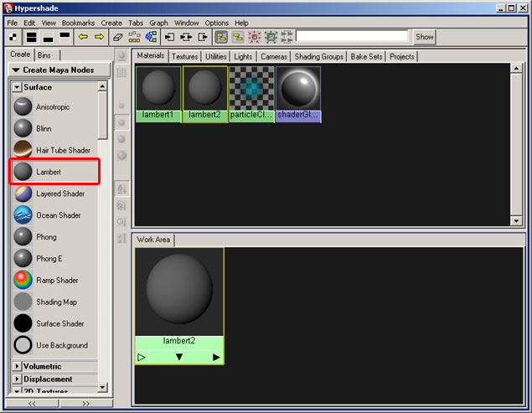
Task: Switch to the Textures tab
Action: pyautogui.click(x=185, y=56)
